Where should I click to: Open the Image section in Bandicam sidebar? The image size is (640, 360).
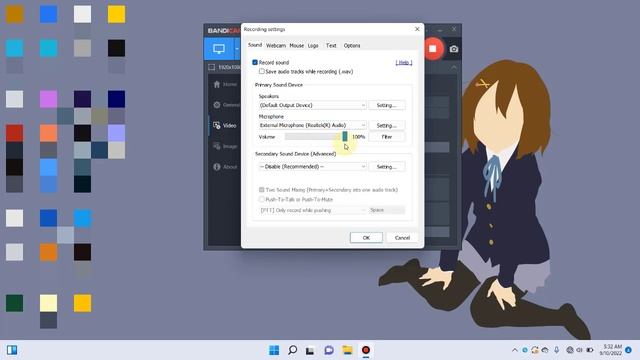tap(225, 146)
